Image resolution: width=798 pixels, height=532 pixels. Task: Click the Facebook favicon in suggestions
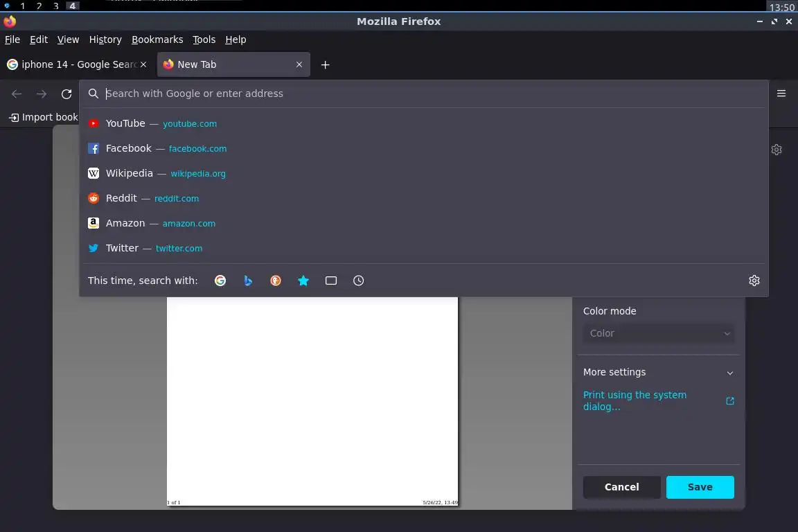[93, 148]
